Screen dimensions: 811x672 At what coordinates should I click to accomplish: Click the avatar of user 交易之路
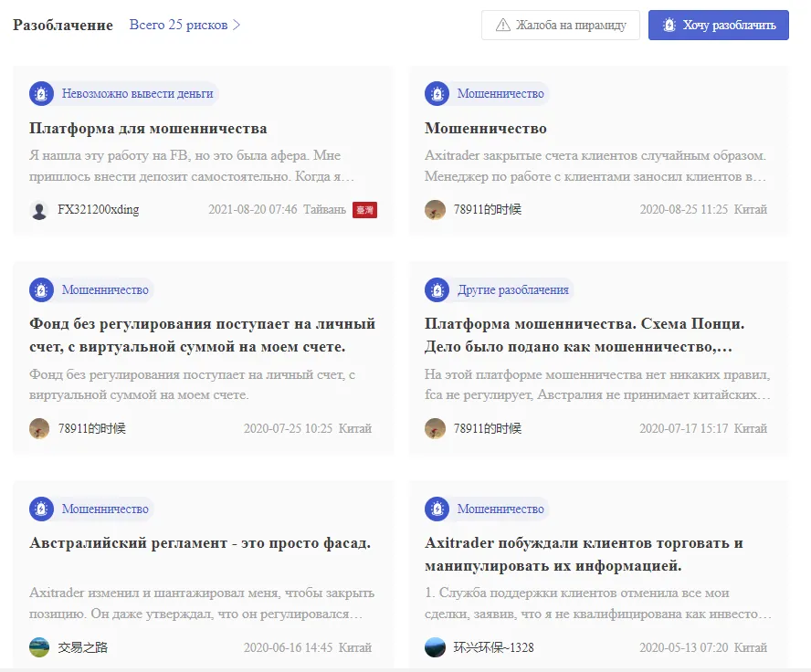tap(39, 647)
